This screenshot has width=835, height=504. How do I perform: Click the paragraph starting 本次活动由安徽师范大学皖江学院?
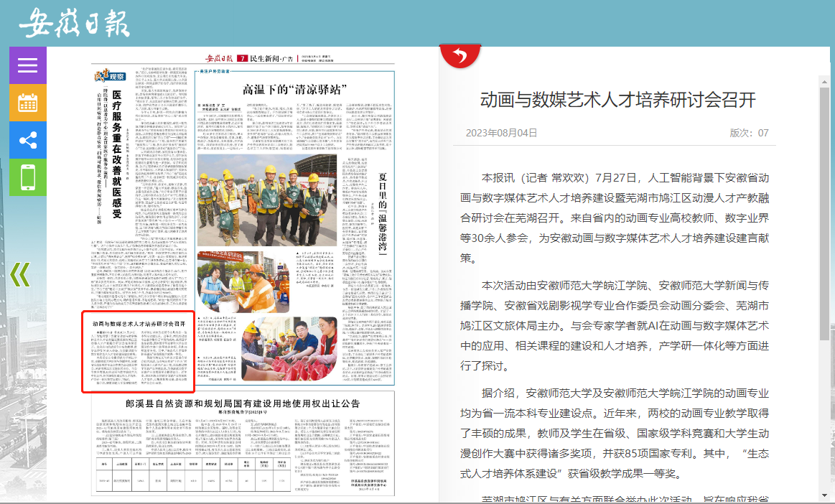tap(615, 325)
